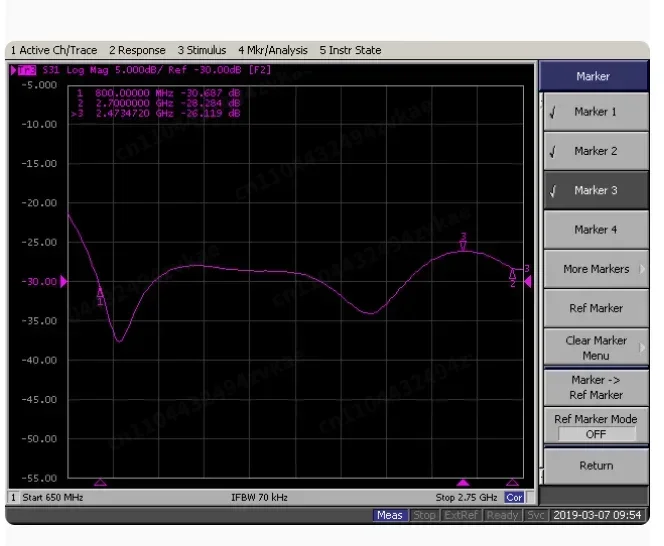Click the Stop 2.75 GHz value
The height and width of the screenshot is (546, 664).
click(x=466, y=498)
